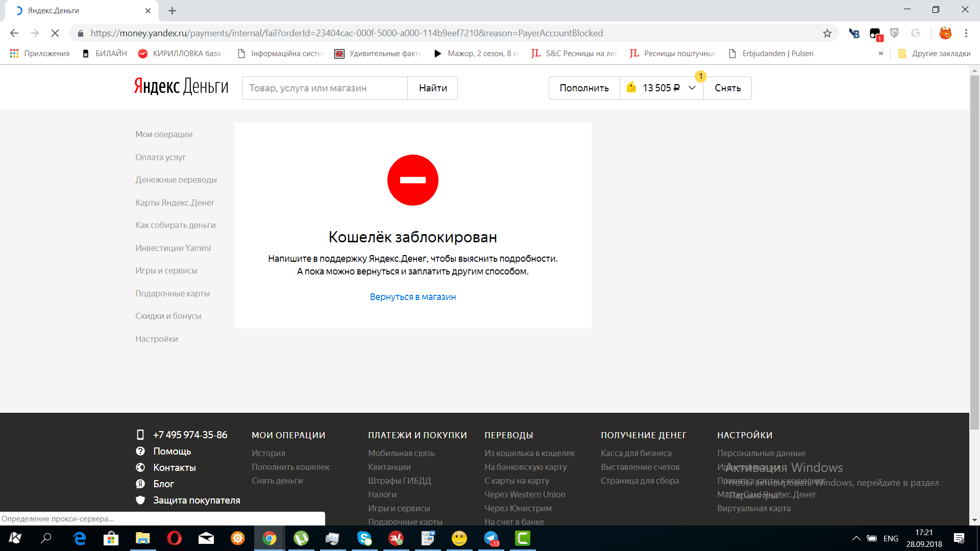Click the notification badge above the balance
Viewport: 980px width, 551px height.
click(x=700, y=77)
